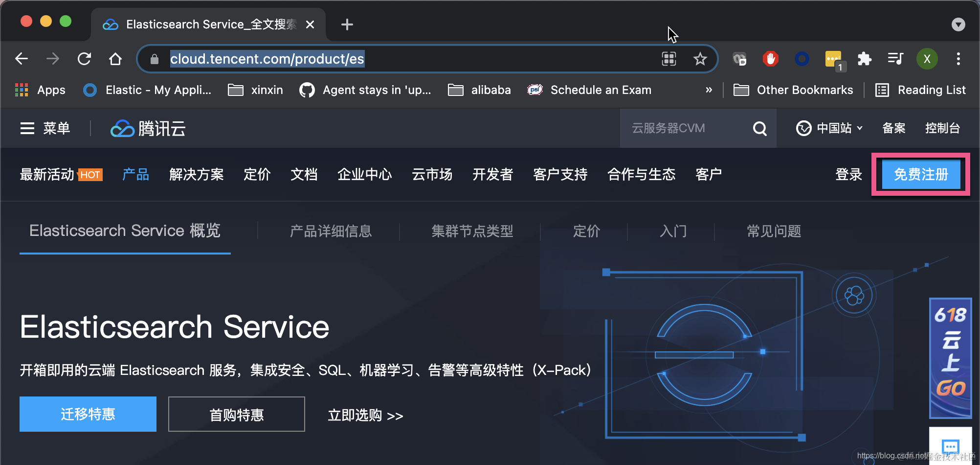Open the 文档 menu item
The width and height of the screenshot is (980, 465).
304,175
